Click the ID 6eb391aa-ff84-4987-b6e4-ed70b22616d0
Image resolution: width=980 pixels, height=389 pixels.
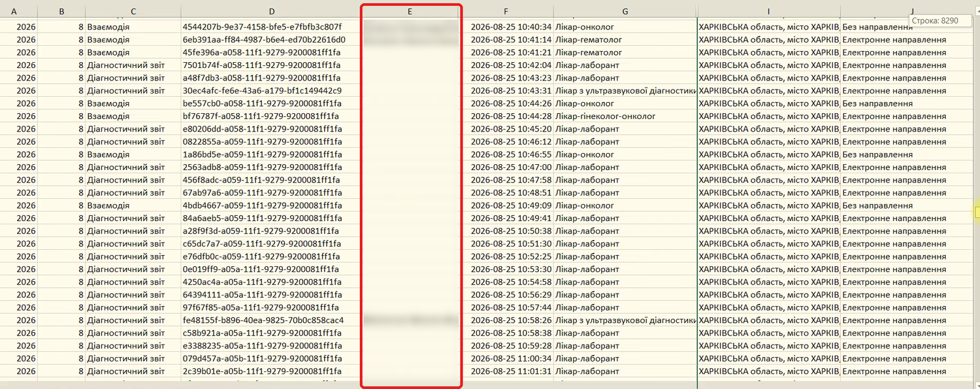tap(264, 40)
